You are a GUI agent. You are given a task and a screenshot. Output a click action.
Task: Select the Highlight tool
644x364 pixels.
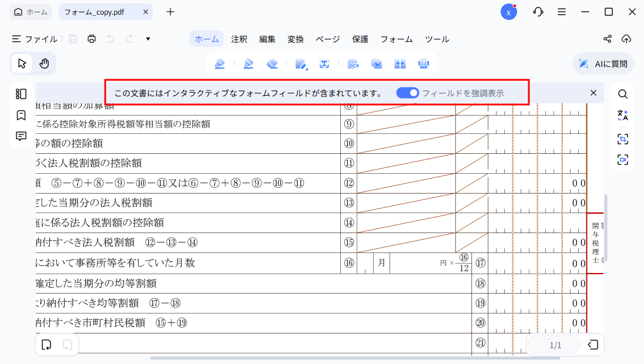[220, 63]
